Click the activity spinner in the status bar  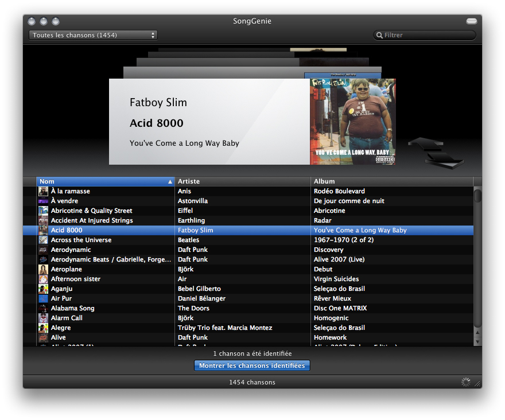(466, 382)
